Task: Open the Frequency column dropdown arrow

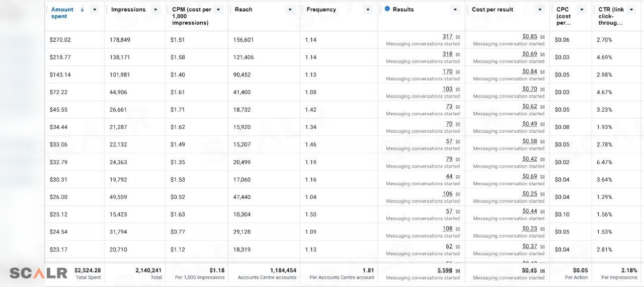Action: pyautogui.click(x=368, y=10)
